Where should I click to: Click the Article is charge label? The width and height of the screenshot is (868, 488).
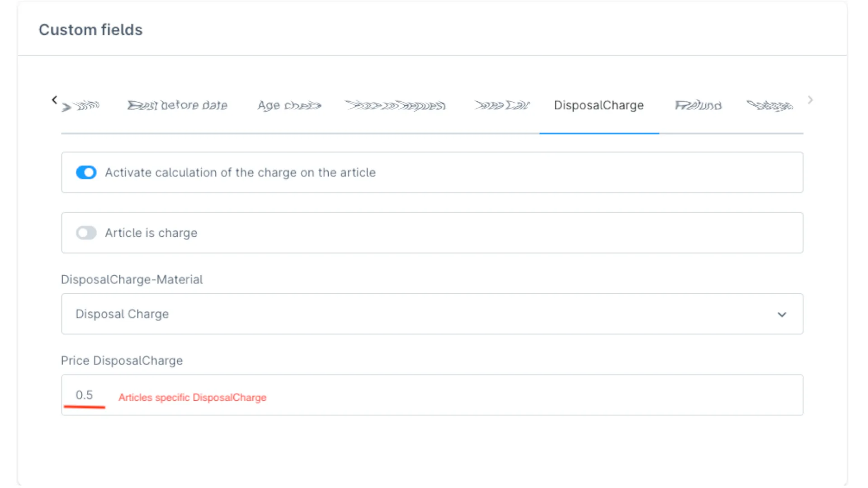[x=151, y=233]
